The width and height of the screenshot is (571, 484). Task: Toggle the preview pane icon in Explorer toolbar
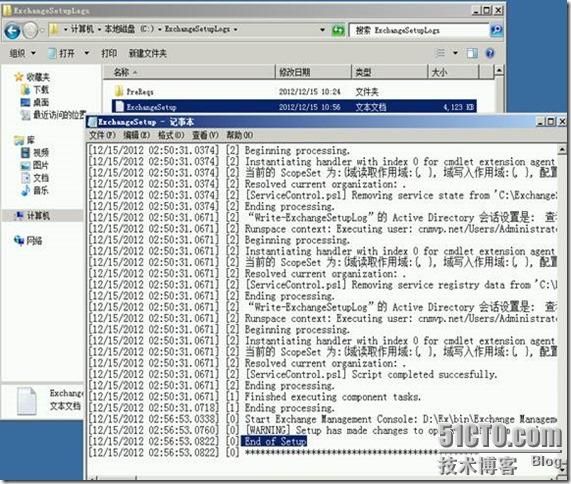[472, 54]
